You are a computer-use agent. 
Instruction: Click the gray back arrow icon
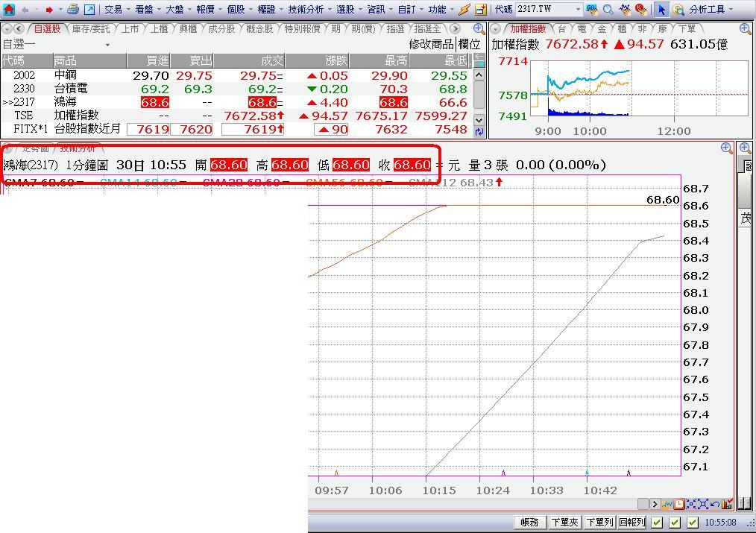pyautogui.click(x=25, y=9)
